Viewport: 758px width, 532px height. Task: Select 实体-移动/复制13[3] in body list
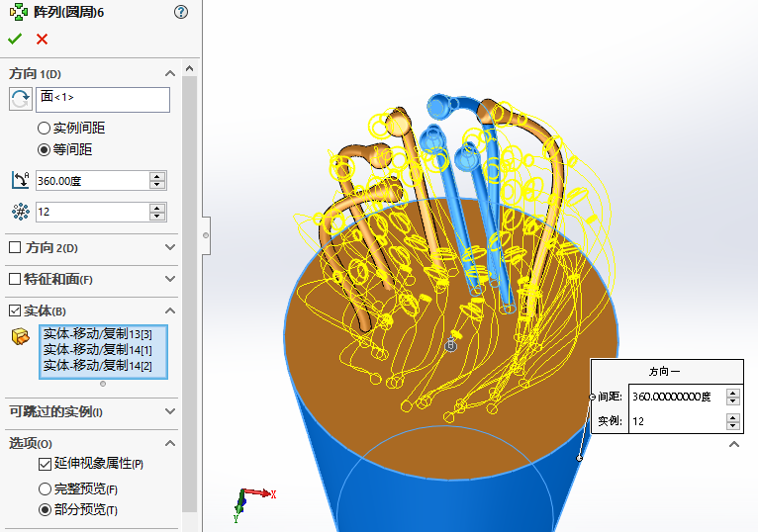coord(98,334)
